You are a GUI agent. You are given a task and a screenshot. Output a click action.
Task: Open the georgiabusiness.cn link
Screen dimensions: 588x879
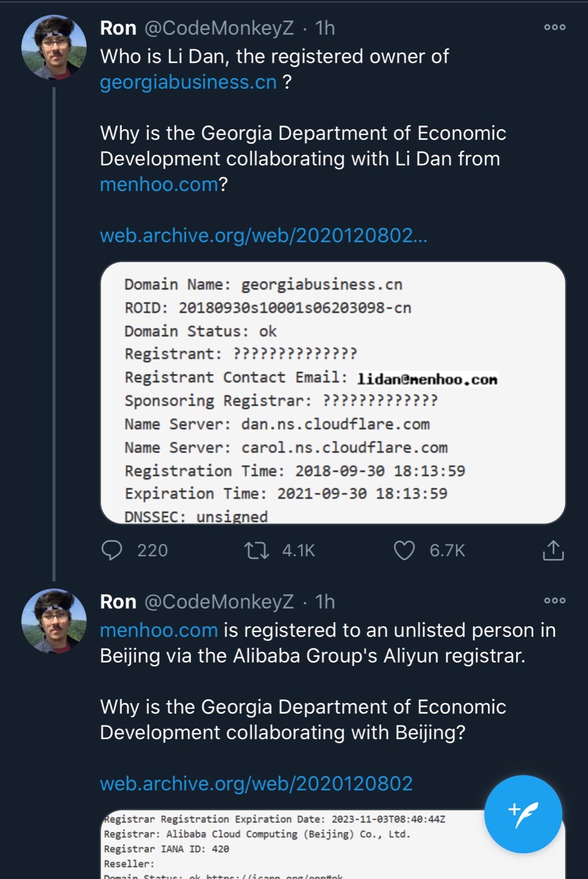[x=188, y=82]
